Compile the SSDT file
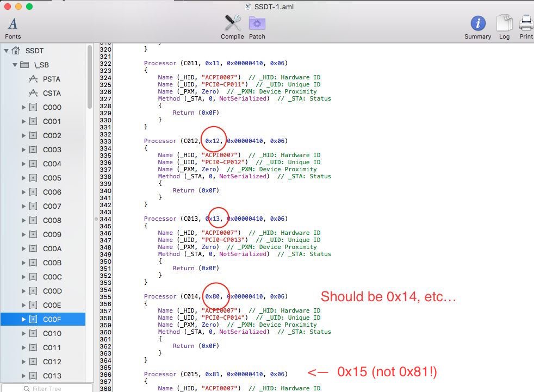The image size is (534, 392). tap(232, 27)
